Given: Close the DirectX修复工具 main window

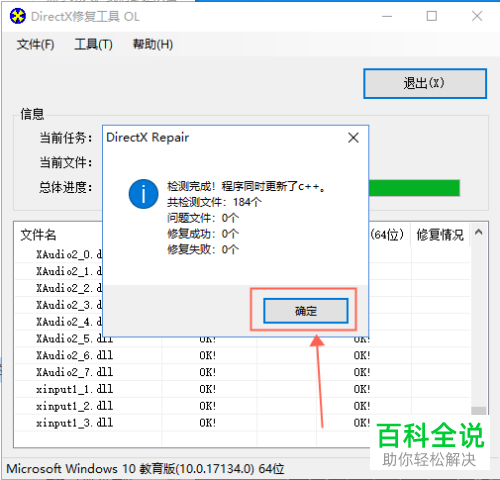Looking at the screenshot, I should [477, 16].
